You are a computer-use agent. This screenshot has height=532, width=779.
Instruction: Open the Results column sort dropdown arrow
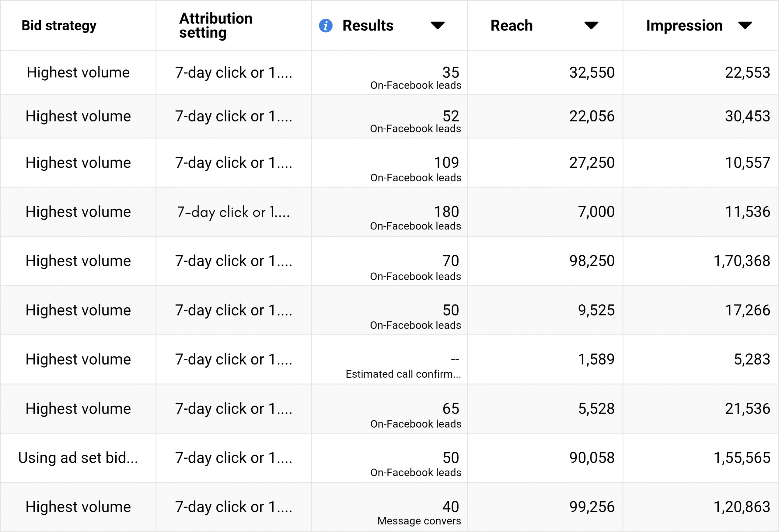pyautogui.click(x=438, y=26)
